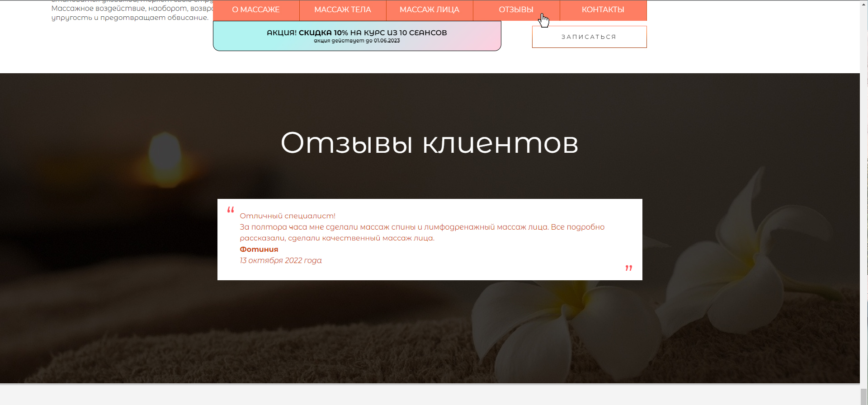
Task: Click the paragraph text about упругость
Action: (130, 18)
